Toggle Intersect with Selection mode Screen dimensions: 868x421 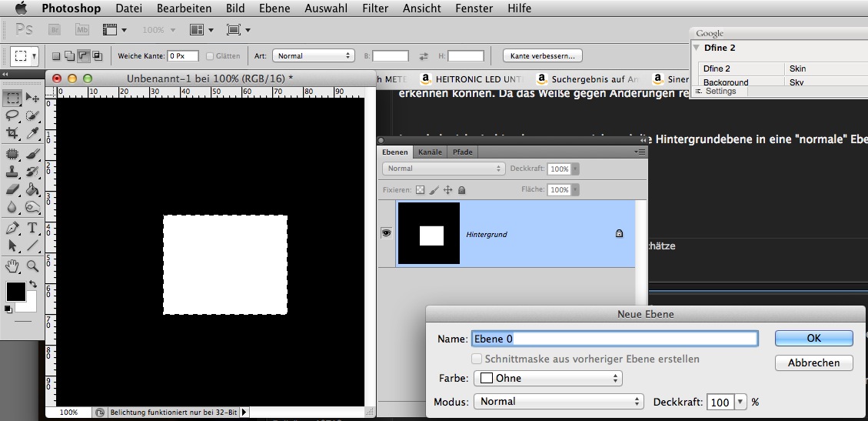(x=98, y=56)
